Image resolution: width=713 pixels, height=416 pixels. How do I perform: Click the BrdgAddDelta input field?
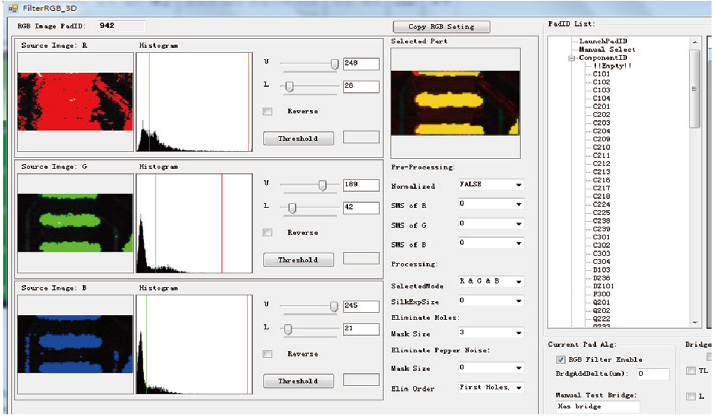653,374
